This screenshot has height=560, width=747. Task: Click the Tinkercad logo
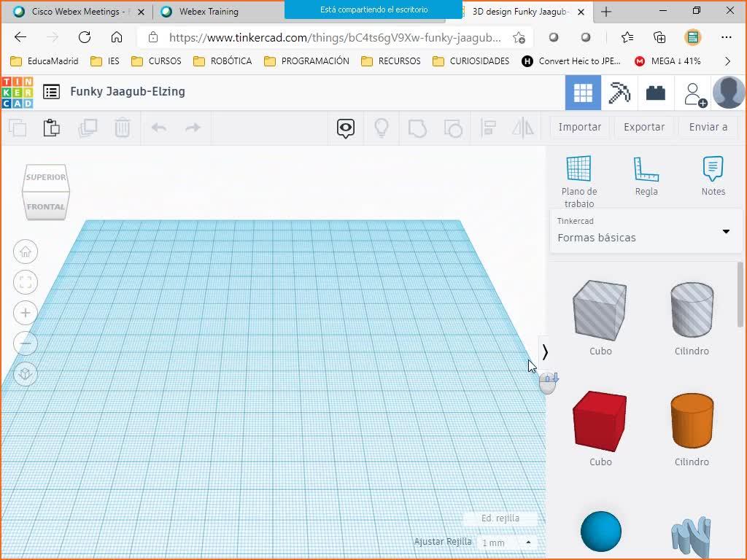click(18, 93)
